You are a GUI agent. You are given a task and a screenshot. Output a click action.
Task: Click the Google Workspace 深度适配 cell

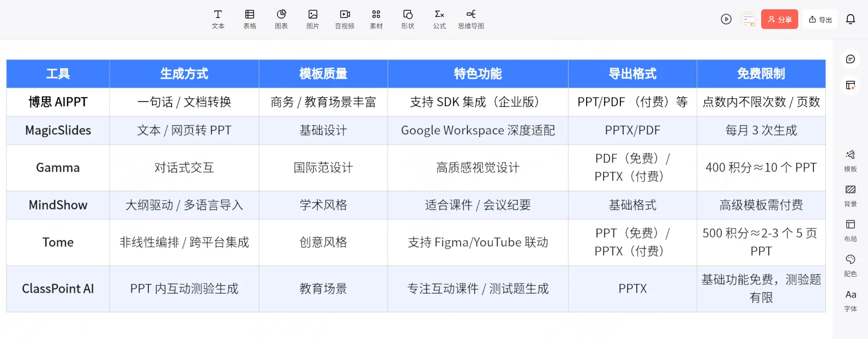click(x=478, y=130)
